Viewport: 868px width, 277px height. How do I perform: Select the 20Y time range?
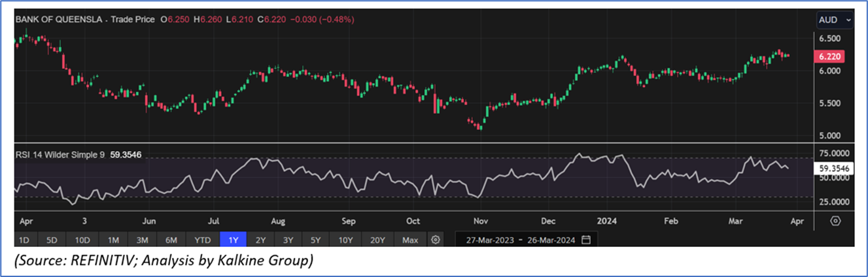377,240
